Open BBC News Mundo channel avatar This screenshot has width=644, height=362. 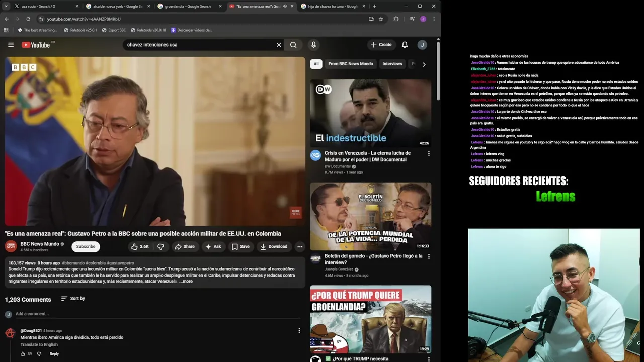coord(11,246)
